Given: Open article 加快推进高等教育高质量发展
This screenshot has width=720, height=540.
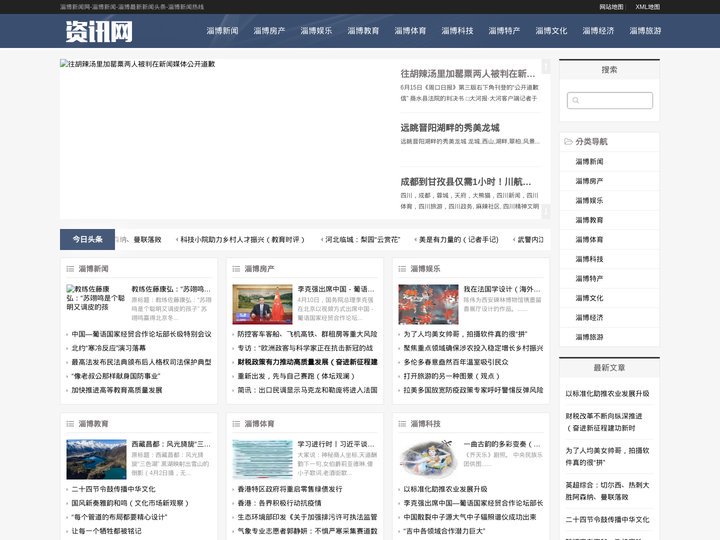Looking at the screenshot, I should click(x=117, y=390).
